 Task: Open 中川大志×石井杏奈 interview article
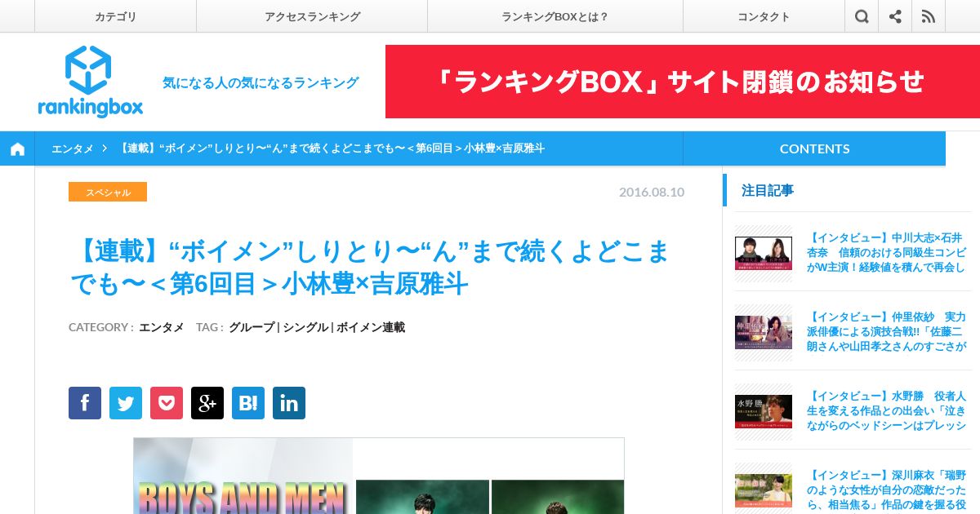[886, 252]
